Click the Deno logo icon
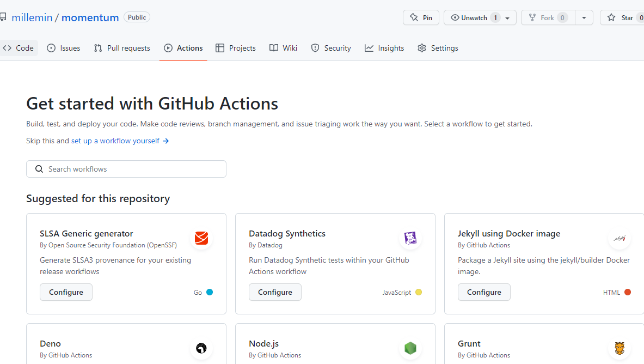This screenshot has width=644, height=364. (201, 348)
